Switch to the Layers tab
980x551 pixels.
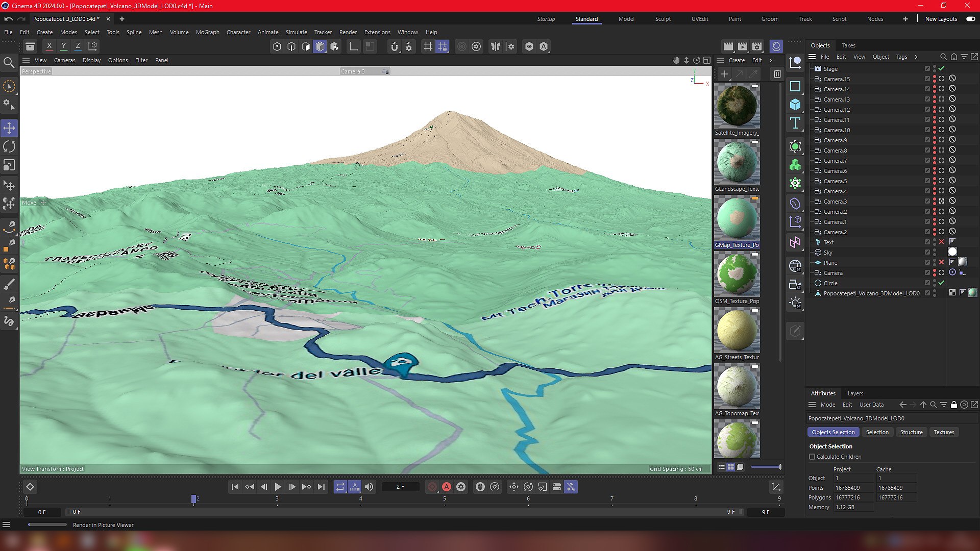pos(855,393)
